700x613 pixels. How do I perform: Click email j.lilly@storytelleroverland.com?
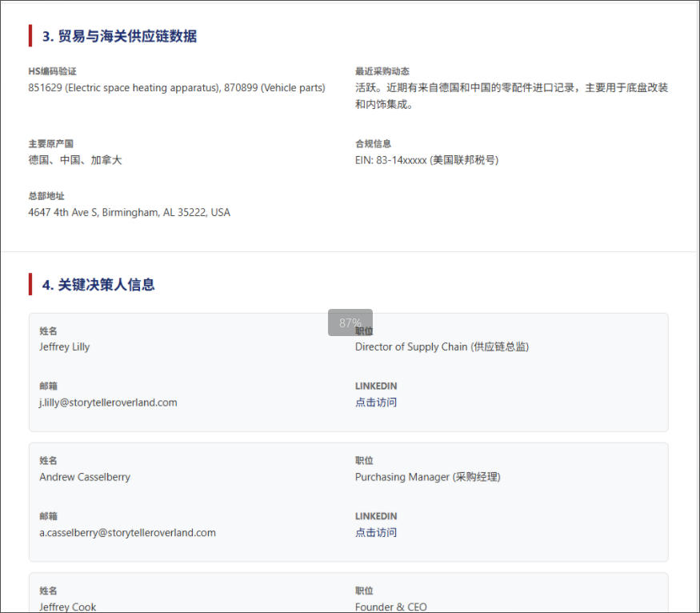[107, 403]
